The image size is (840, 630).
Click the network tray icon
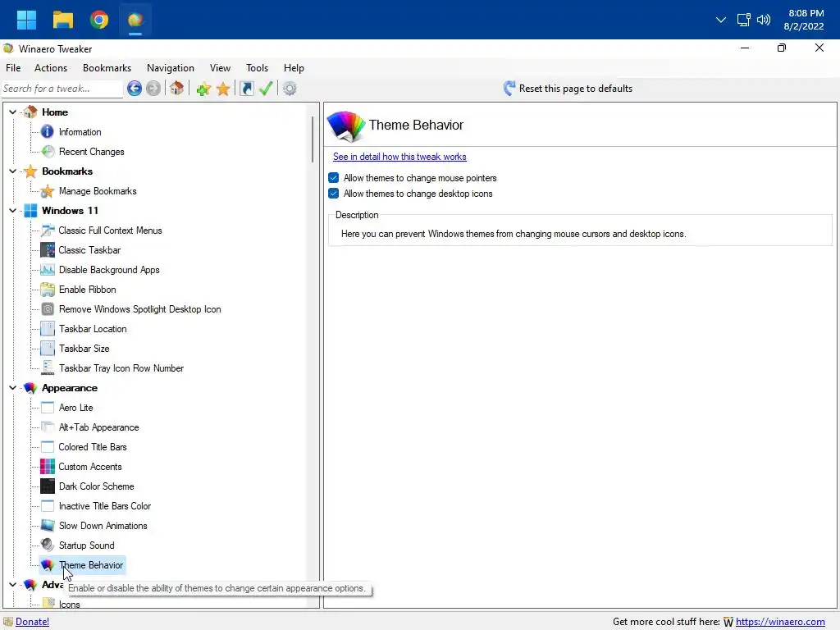pyautogui.click(x=743, y=20)
